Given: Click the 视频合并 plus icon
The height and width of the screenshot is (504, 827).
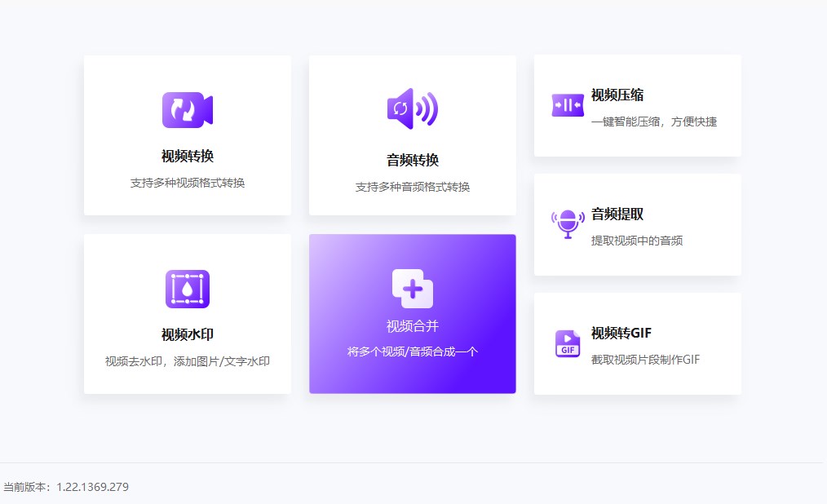Looking at the screenshot, I should pyautogui.click(x=413, y=286).
